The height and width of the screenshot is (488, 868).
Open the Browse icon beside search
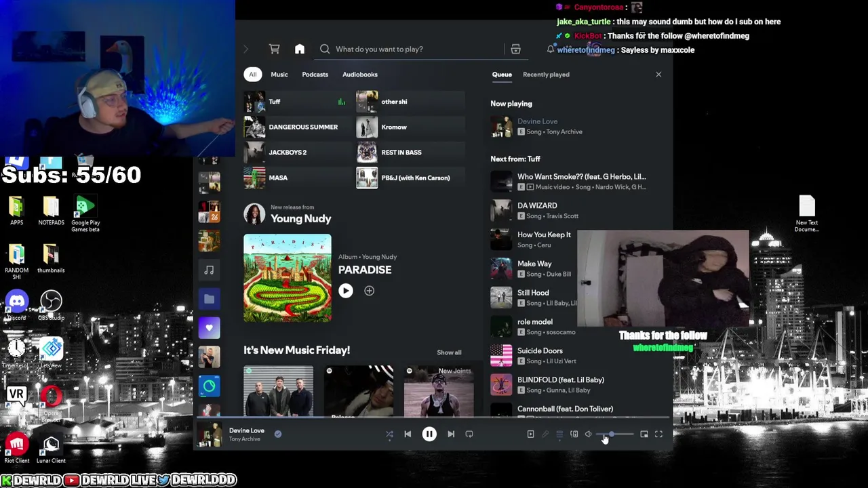click(515, 49)
